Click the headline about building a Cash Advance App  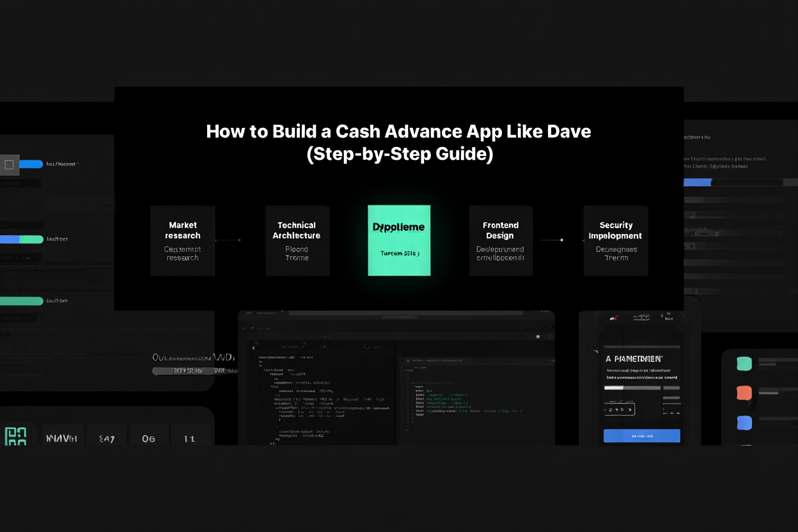(399, 143)
